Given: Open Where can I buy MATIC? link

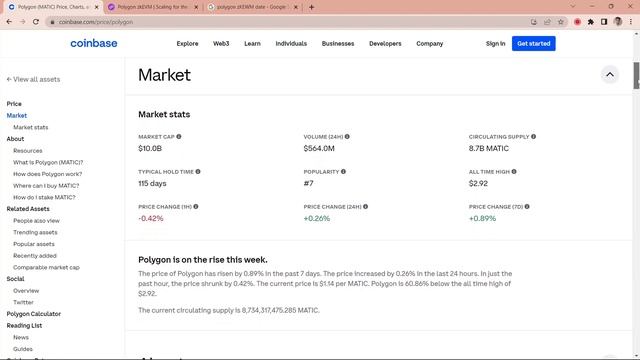Looking at the screenshot, I should [46, 186].
